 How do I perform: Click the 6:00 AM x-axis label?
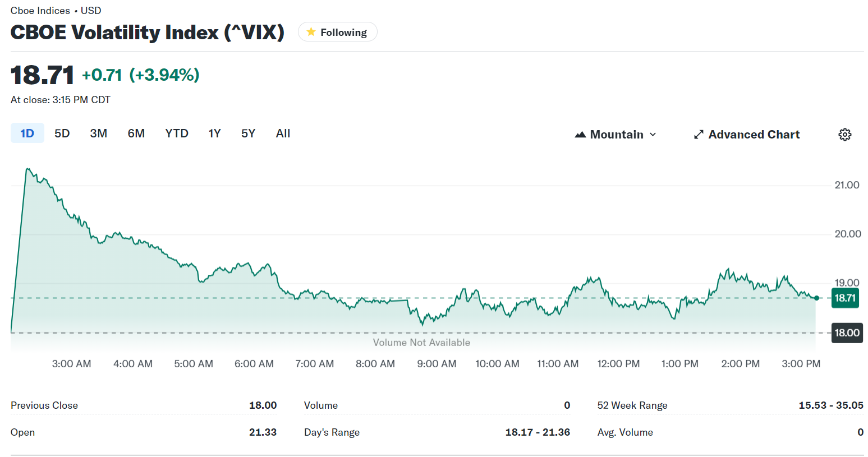click(254, 364)
